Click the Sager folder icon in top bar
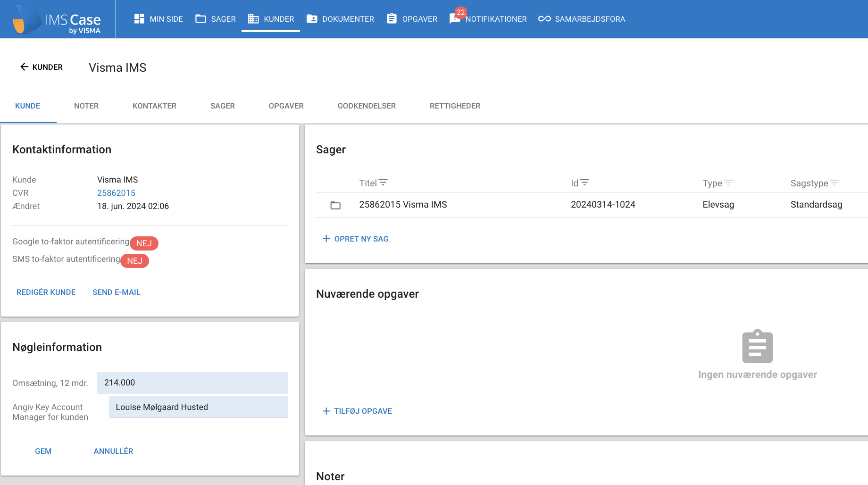This screenshot has width=868, height=485. (x=201, y=19)
